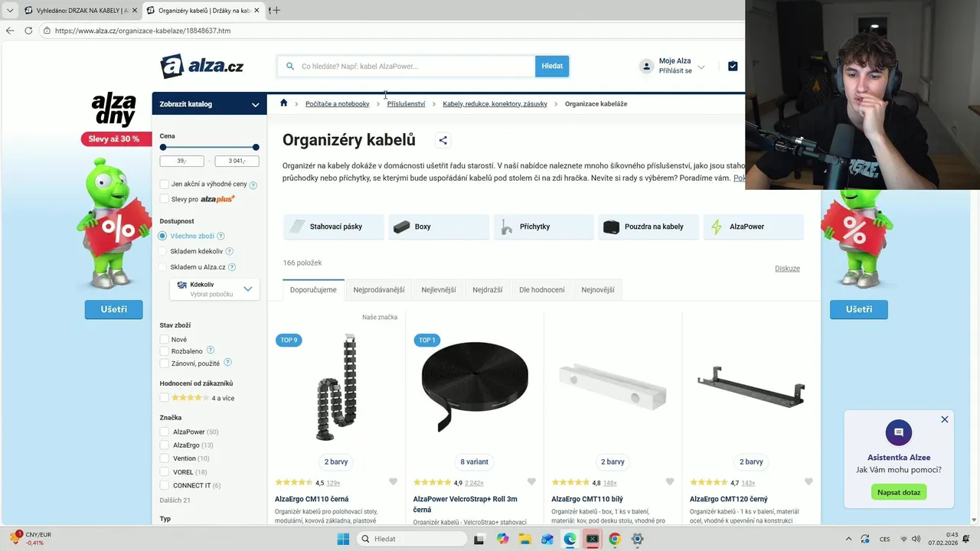Filter by 4 a více rating
Screen dimensions: 980x551
click(164, 398)
